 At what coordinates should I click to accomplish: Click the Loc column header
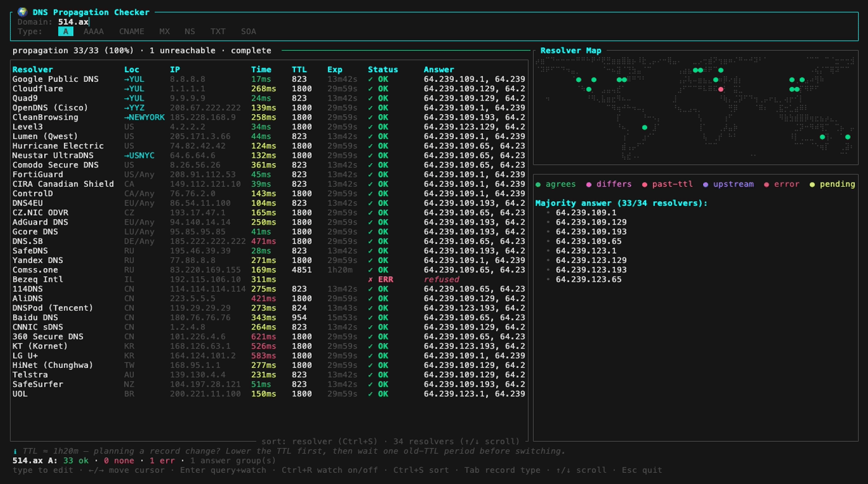[131, 69]
